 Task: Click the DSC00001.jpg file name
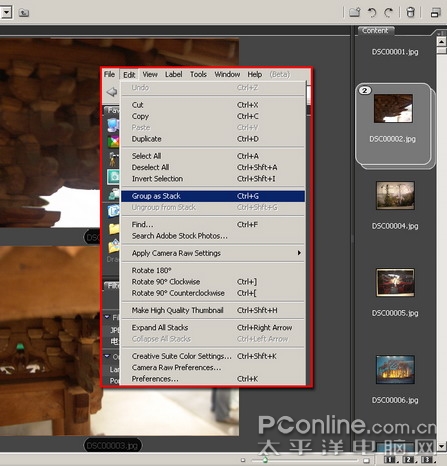point(395,52)
